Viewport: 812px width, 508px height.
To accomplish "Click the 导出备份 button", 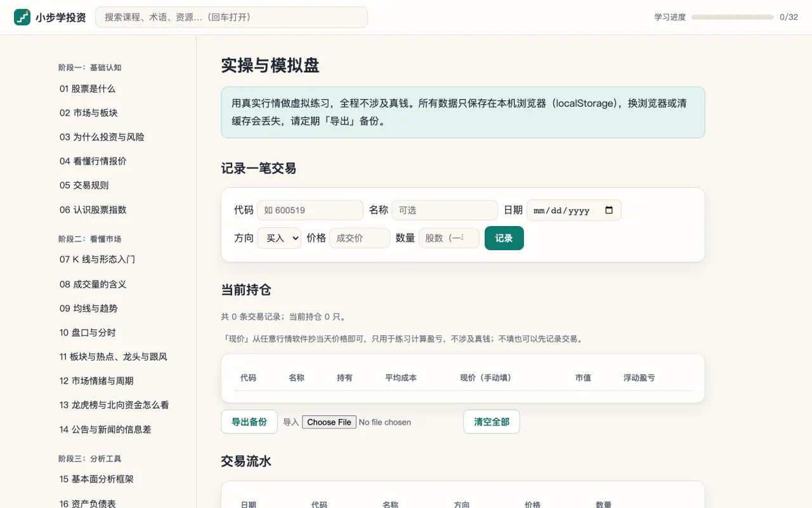I will (249, 422).
